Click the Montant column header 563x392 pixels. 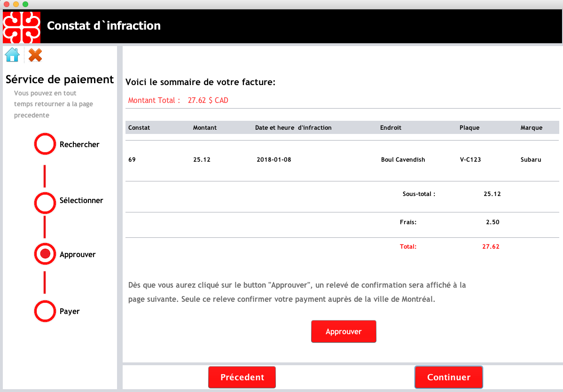[x=205, y=127]
